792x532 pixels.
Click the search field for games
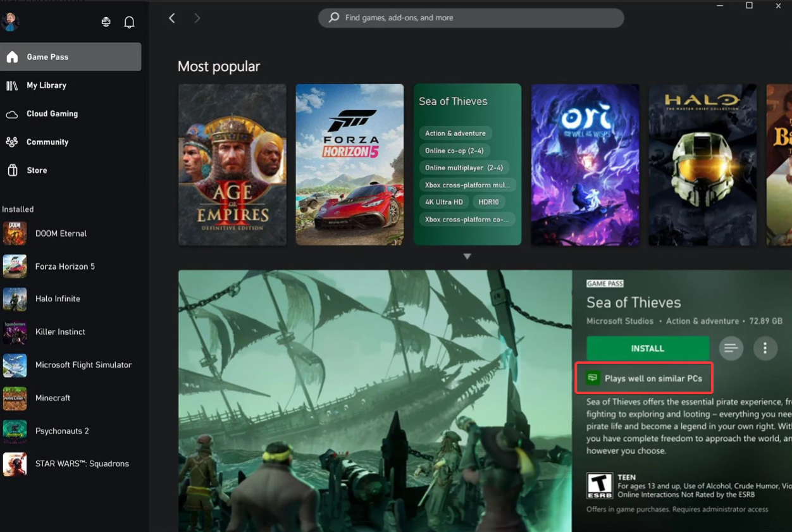471,18
